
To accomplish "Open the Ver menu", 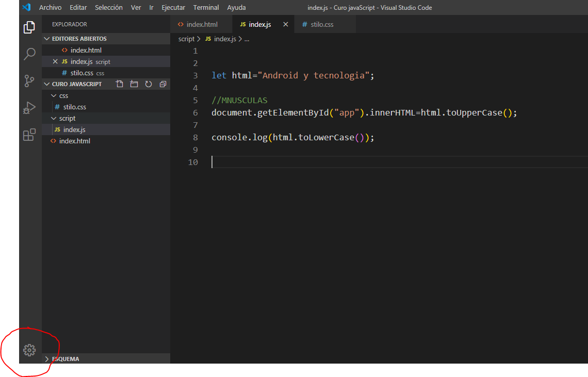I will [x=136, y=8].
